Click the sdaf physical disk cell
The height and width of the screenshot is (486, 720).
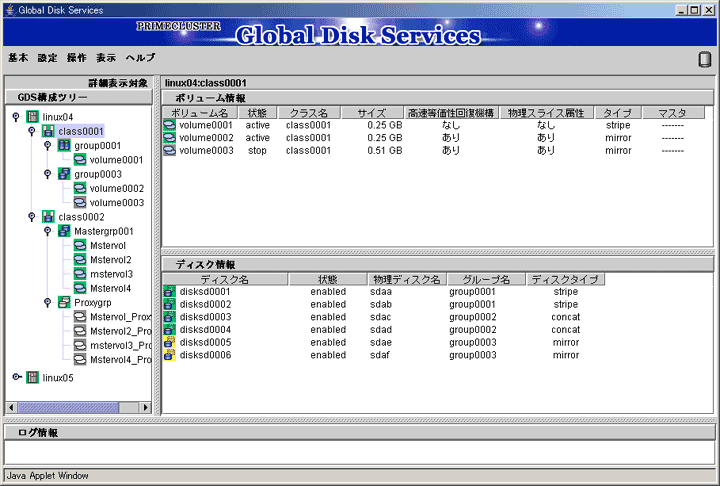coord(380,355)
